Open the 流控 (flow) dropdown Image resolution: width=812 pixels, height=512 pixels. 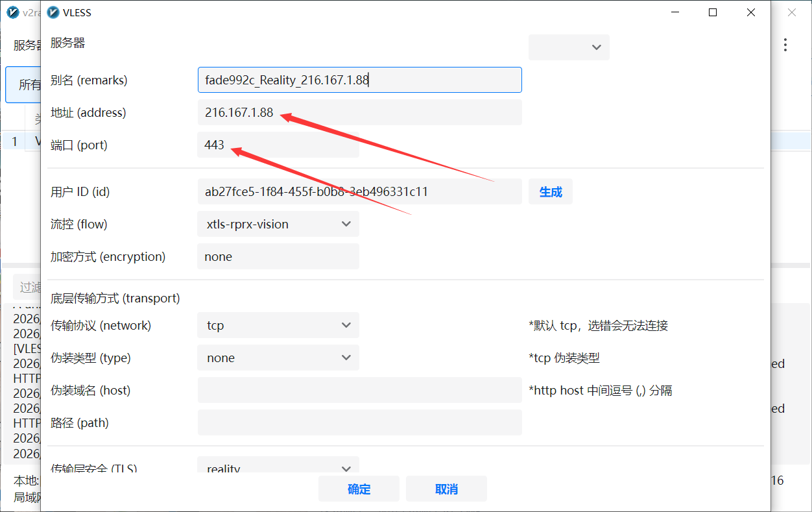point(278,224)
